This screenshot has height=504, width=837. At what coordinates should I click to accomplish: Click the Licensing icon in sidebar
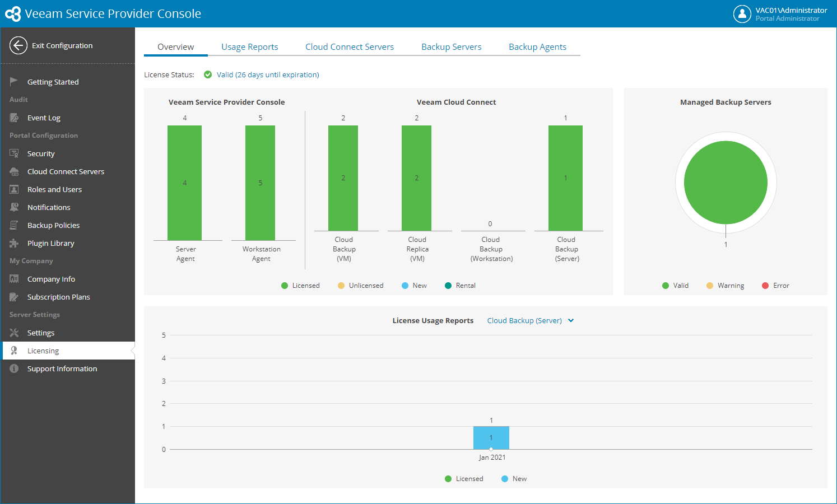click(x=14, y=351)
